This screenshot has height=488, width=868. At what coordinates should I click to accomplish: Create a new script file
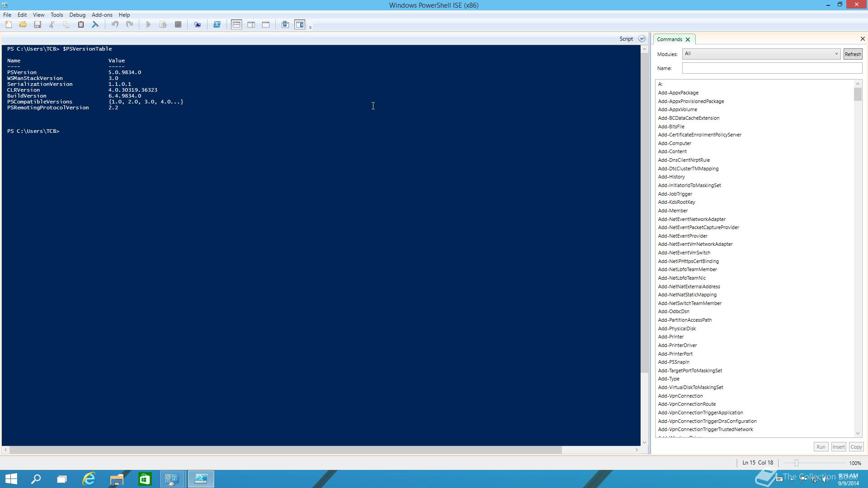[9, 25]
